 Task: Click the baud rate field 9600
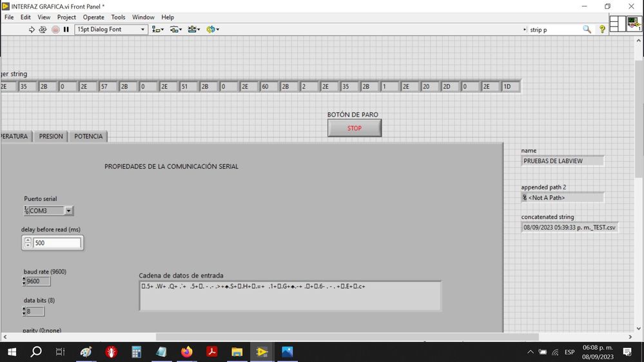pyautogui.click(x=38, y=281)
